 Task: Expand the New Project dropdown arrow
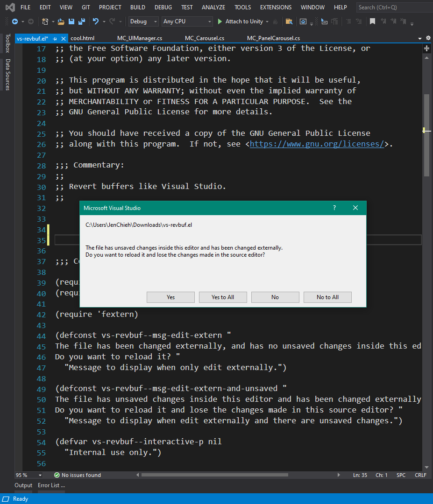pos(53,21)
